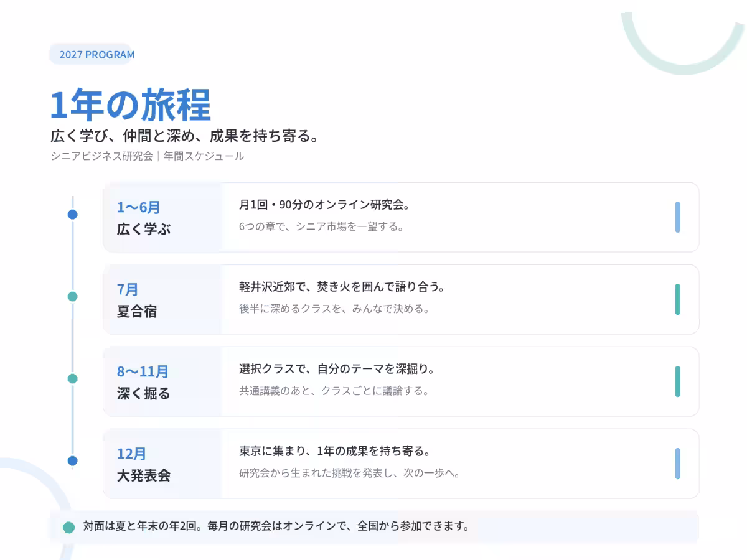This screenshot has width=747, height=560.
Task: Click text 月1回・90分のオンライン研究会。
Action: [x=324, y=205]
